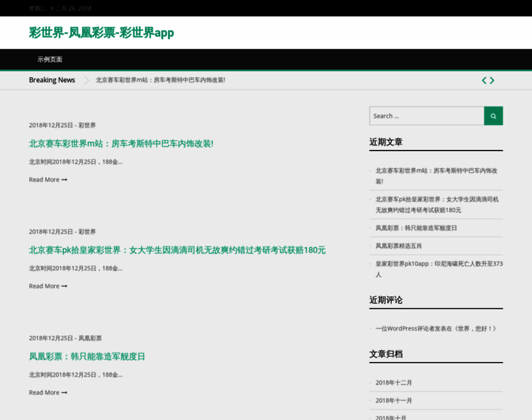Open post 北京赛车pk拾皇家彩世界 女大学生 article
The height and width of the screenshot is (420, 532).
[x=177, y=250]
